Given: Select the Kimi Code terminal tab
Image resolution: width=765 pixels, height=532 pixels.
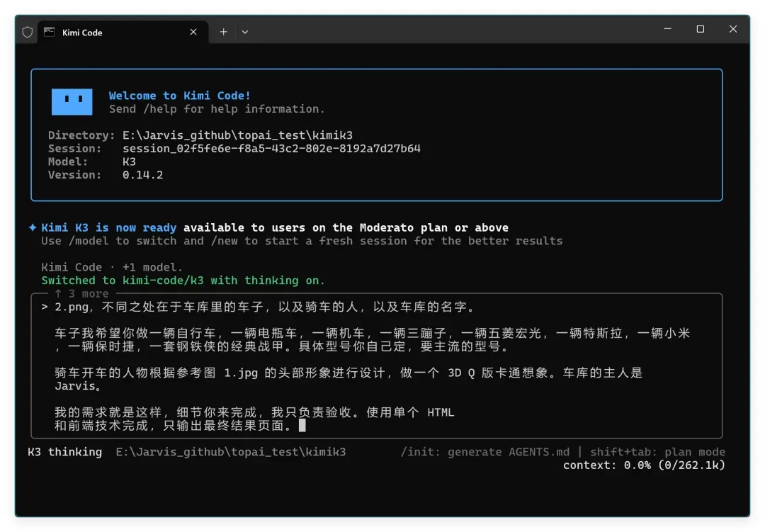Looking at the screenshot, I should coord(123,32).
